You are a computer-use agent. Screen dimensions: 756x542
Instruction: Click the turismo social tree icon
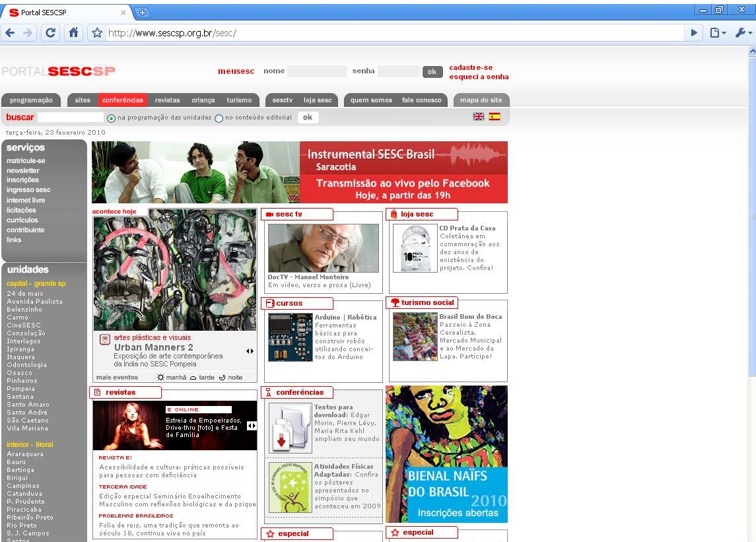[x=395, y=303]
